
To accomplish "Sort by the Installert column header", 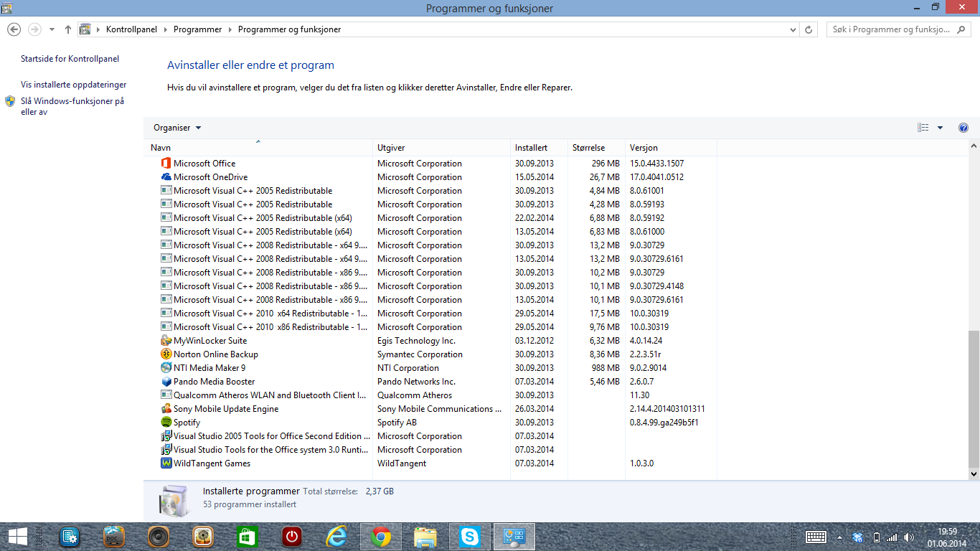I will pyautogui.click(x=539, y=148).
